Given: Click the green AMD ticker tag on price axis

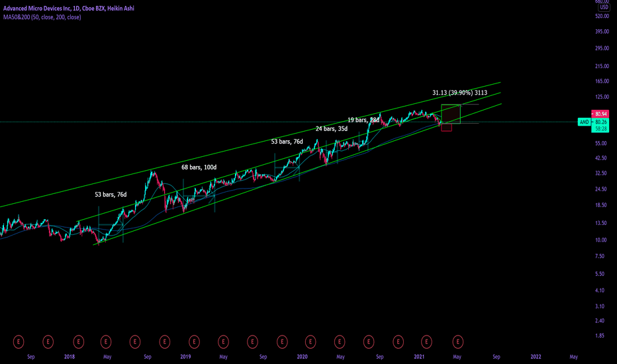Looking at the screenshot, I should [x=585, y=122].
